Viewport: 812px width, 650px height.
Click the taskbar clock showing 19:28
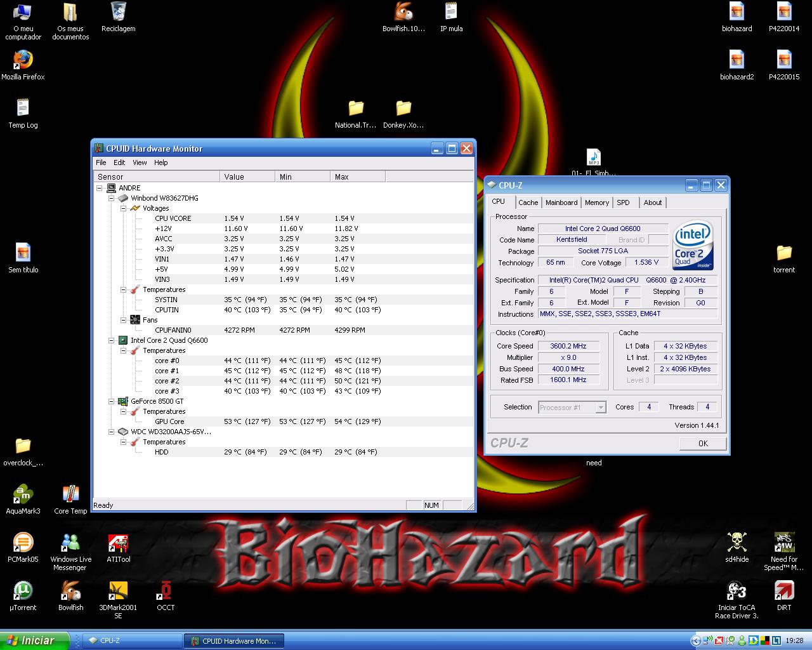tap(794, 641)
